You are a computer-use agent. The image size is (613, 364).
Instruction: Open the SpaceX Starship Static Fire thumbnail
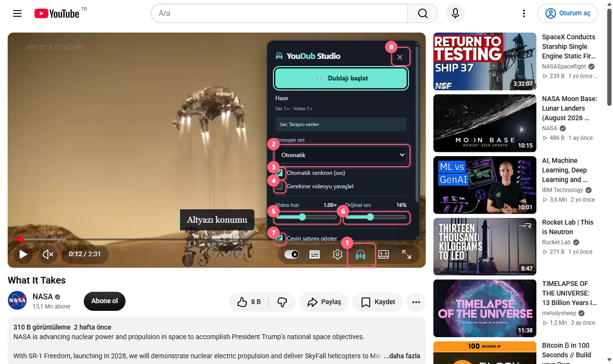[x=485, y=61]
